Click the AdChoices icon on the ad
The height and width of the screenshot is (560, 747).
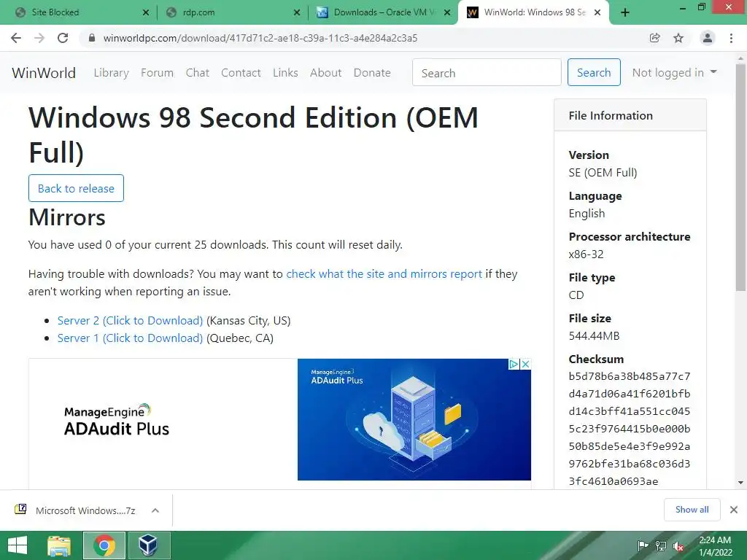(x=514, y=365)
